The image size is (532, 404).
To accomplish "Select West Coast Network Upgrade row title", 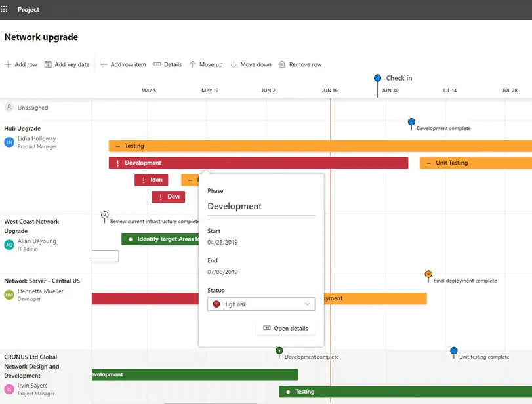I will coord(31,226).
